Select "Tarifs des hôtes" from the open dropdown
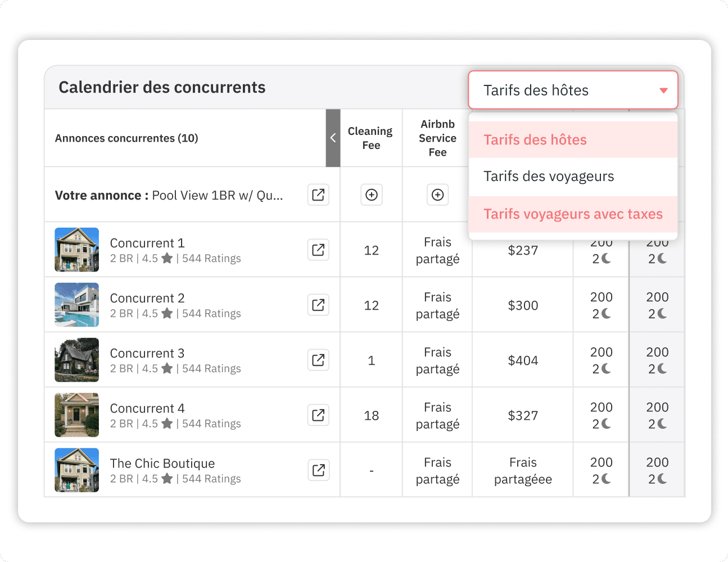 tap(535, 139)
